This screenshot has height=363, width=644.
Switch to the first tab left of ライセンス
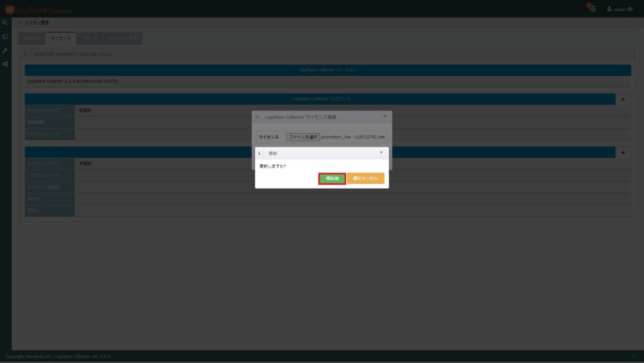click(32, 38)
